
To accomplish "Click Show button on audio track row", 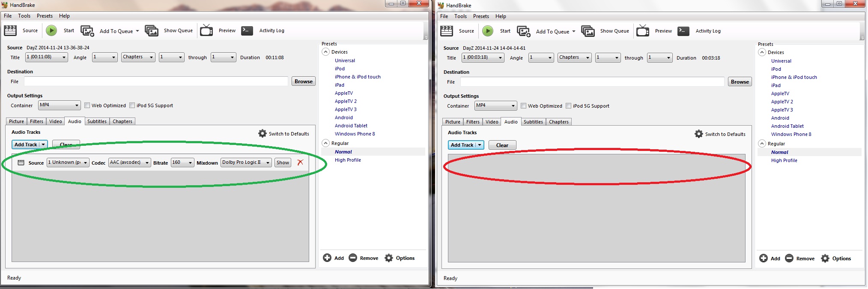I will tap(283, 163).
